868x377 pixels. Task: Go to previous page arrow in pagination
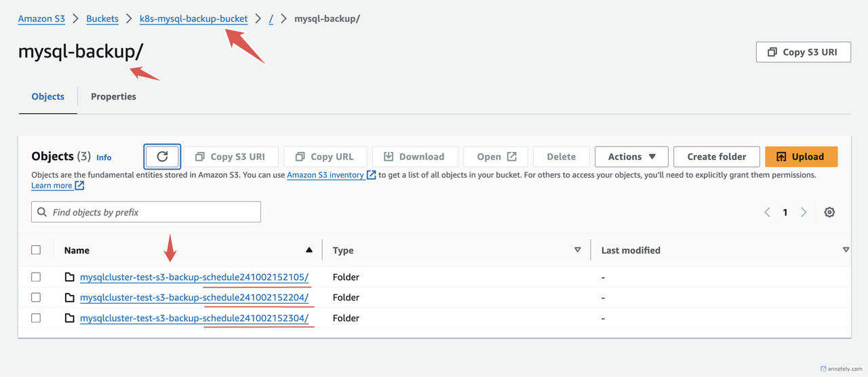coord(768,212)
